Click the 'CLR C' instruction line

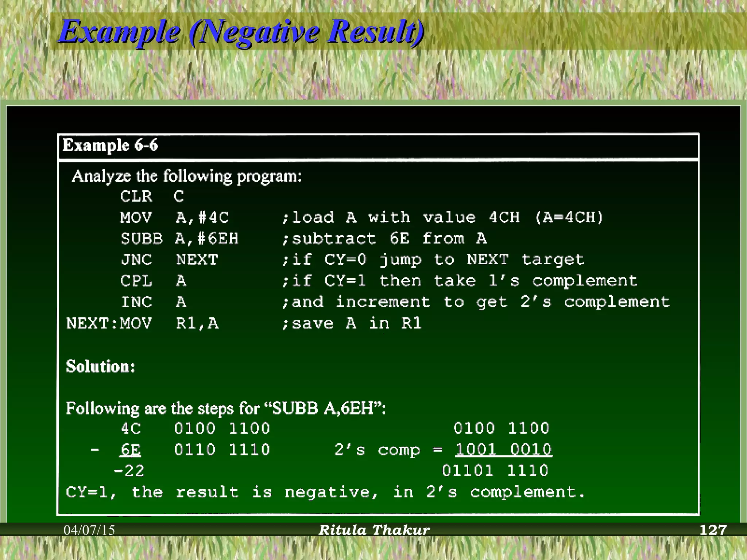(x=152, y=197)
